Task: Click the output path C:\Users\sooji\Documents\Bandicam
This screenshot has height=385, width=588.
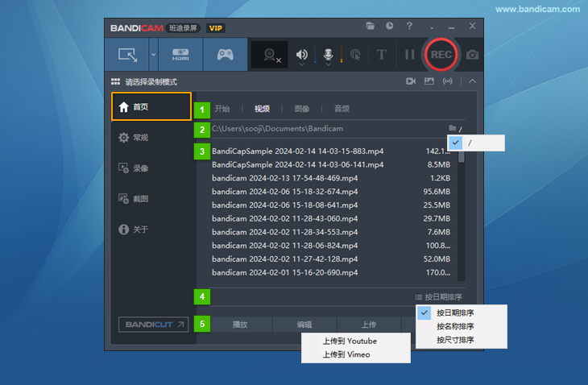Action: [278, 129]
